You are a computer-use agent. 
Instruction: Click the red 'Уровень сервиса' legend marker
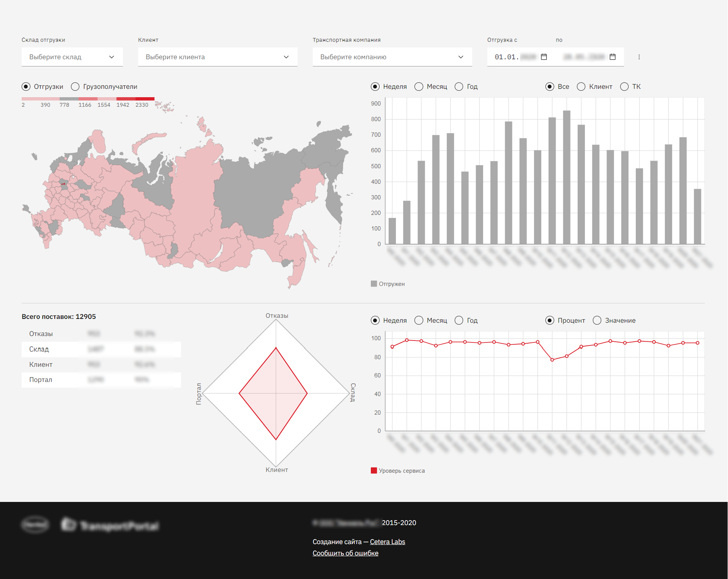pos(373,471)
